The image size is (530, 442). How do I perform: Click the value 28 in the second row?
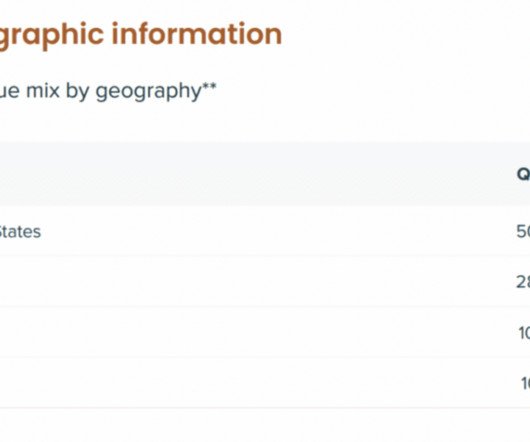523,282
